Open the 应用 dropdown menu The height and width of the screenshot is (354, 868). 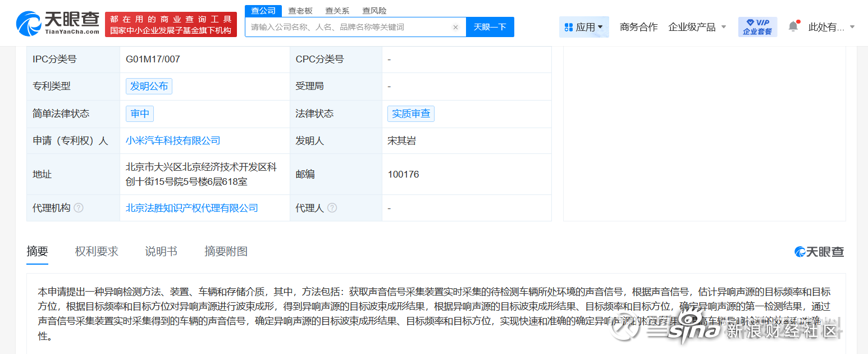tap(584, 27)
